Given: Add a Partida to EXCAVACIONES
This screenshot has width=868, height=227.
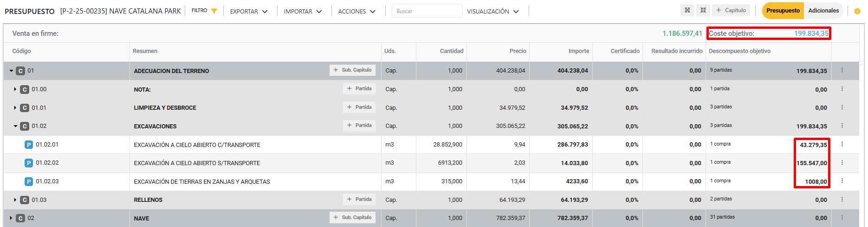Looking at the screenshot, I should coord(359,126).
